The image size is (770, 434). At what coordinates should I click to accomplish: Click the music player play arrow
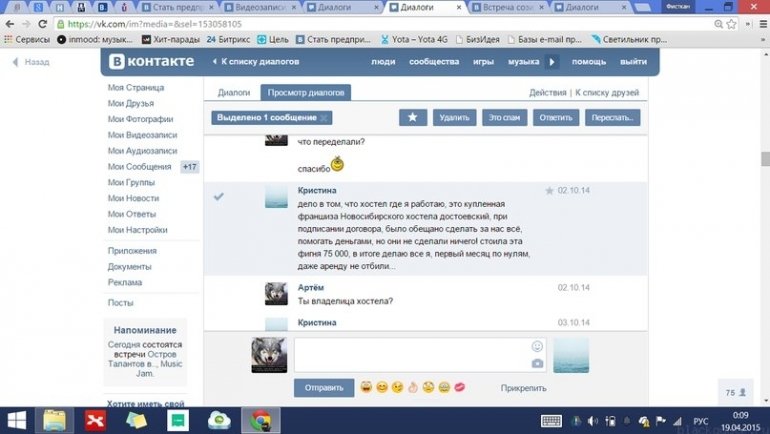551,62
